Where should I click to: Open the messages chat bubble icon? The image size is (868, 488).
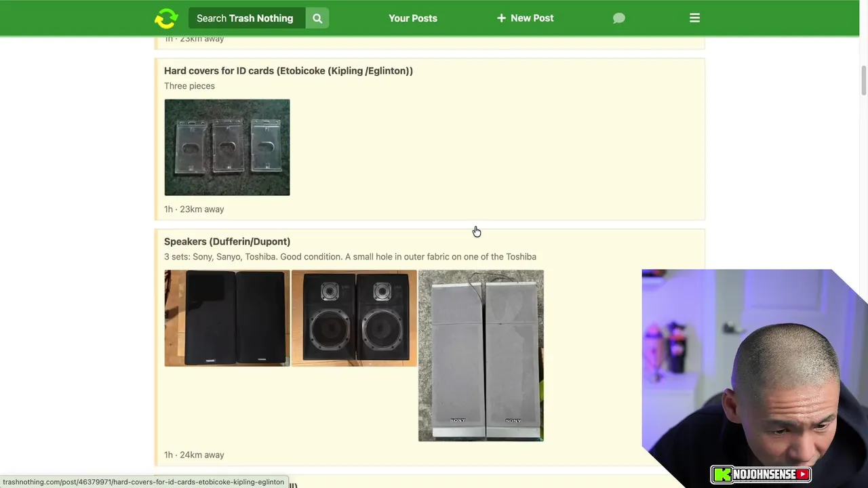click(619, 18)
